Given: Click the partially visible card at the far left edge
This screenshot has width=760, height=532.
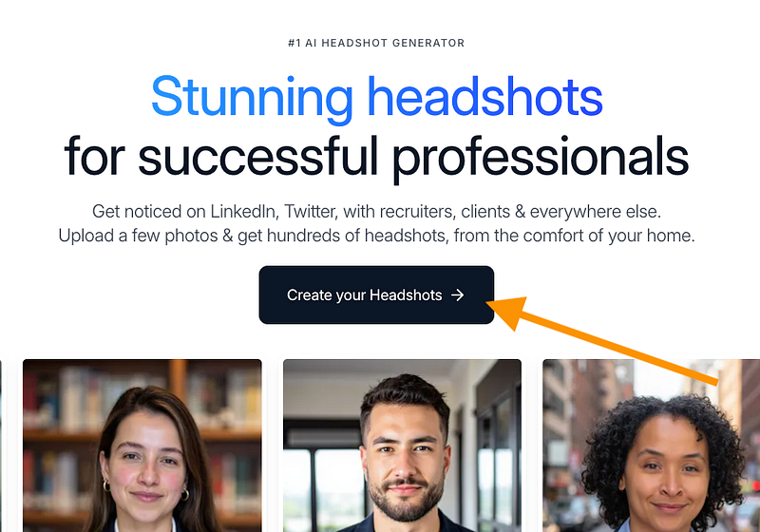Looking at the screenshot, I should click(1, 446).
